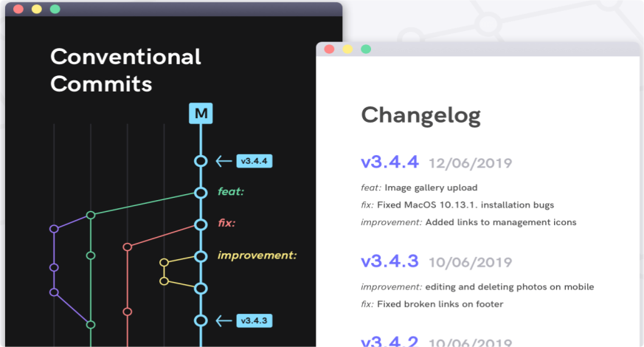Click the green feat: label
Viewport: 644px width, 347px height.
point(231,192)
